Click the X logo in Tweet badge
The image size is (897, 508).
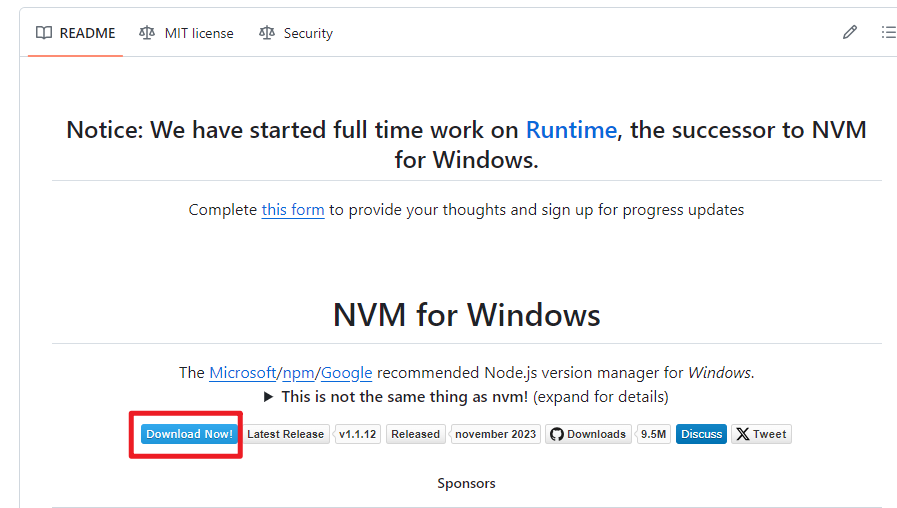(743, 434)
